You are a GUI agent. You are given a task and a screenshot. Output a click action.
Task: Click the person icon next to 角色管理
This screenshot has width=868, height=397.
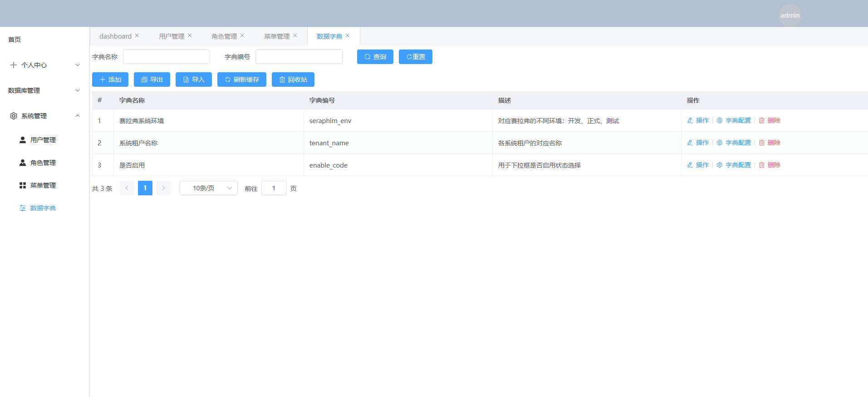click(x=23, y=163)
